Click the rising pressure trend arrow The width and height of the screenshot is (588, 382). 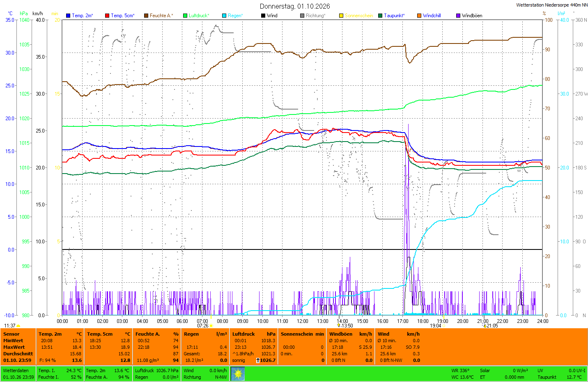(x=258, y=360)
